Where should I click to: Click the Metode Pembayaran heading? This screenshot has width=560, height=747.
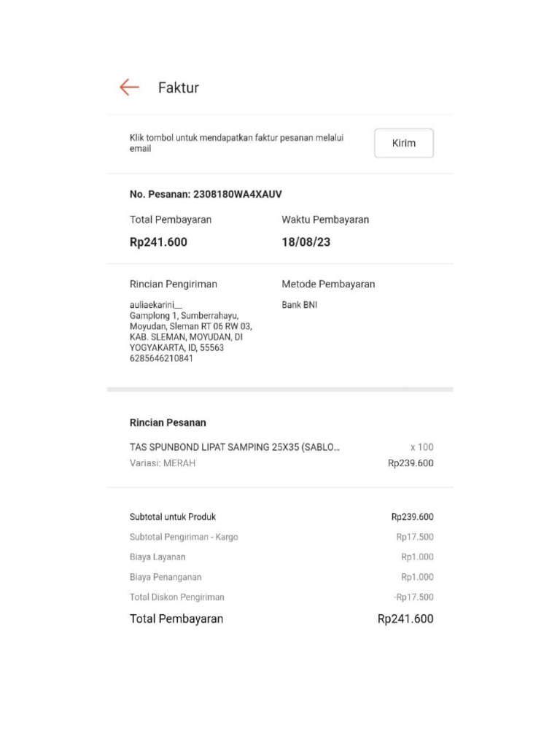click(x=328, y=284)
